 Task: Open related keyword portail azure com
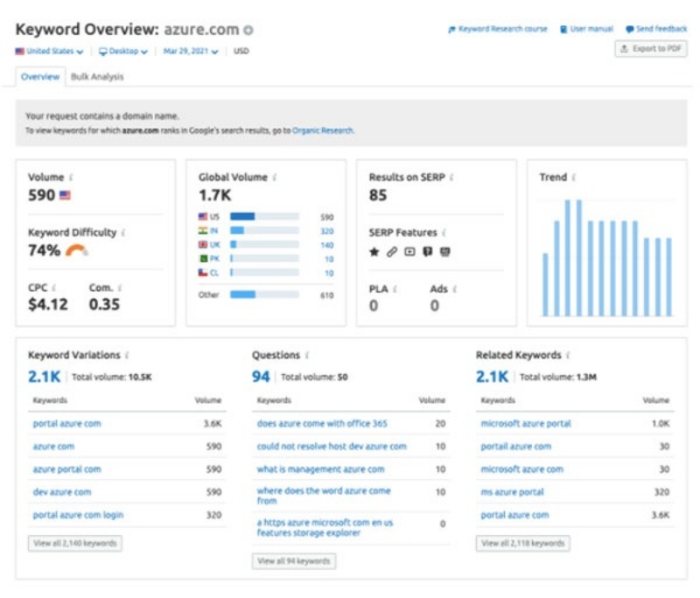coord(516,447)
